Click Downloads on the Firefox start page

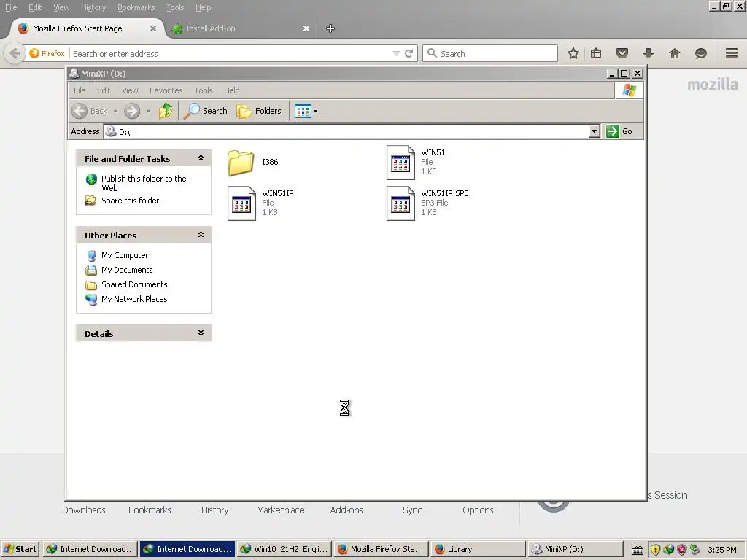pyautogui.click(x=83, y=510)
